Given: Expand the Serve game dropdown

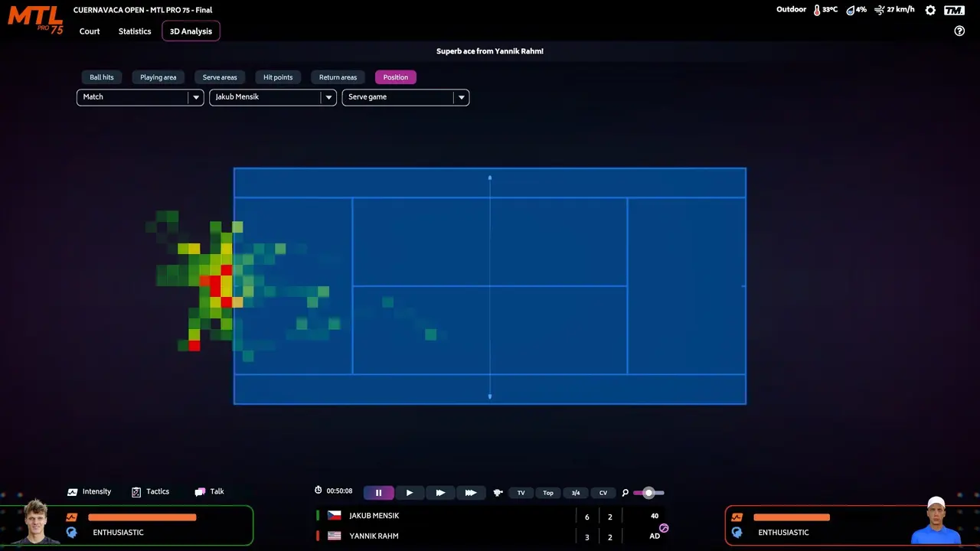Looking at the screenshot, I should point(405,97).
